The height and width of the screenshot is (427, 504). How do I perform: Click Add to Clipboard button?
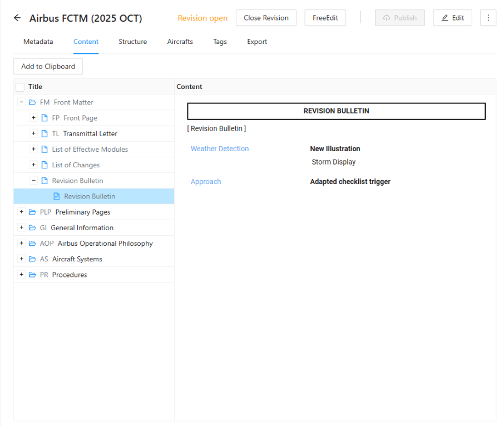pos(48,67)
